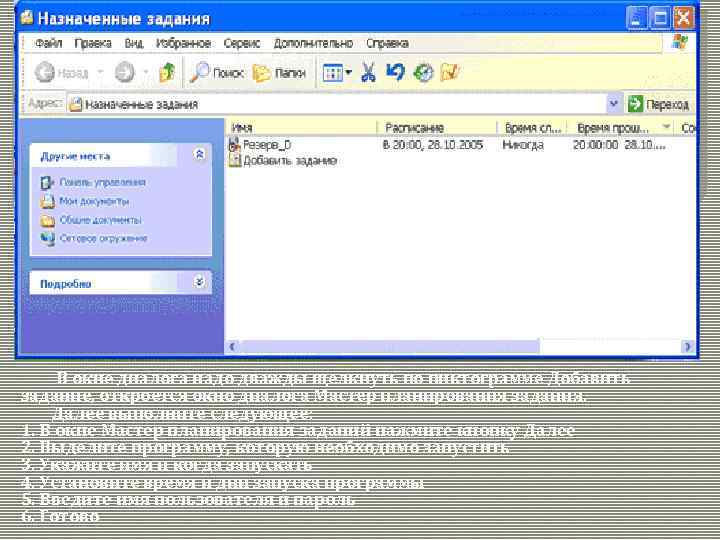Click the Windows flag logo icon
720x540 pixels.
tap(680, 42)
